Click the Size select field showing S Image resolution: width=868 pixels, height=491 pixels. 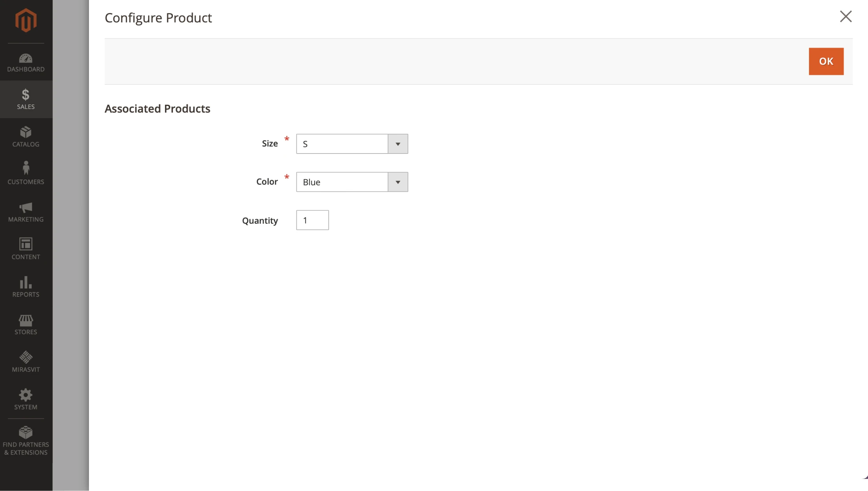click(342, 144)
